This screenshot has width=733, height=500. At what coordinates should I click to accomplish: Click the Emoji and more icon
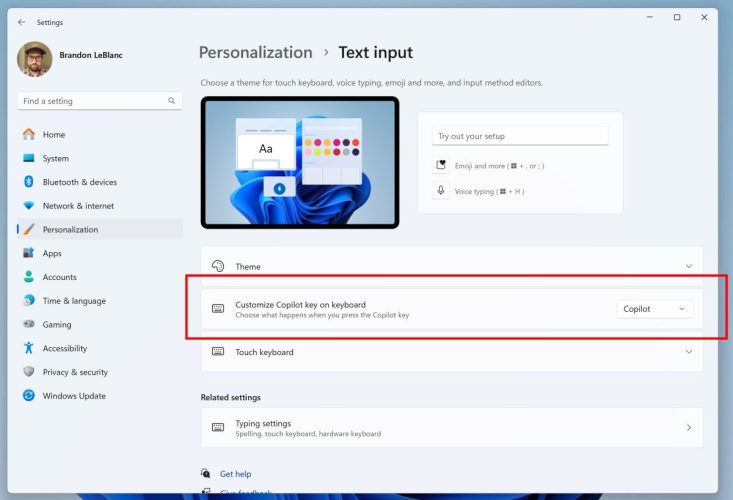tap(441, 165)
